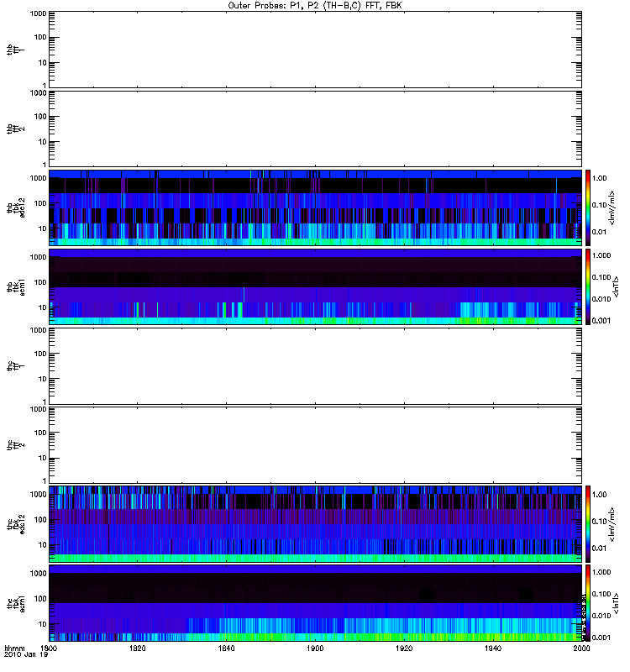Image resolution: width=630 pixels, height=672 pixels.
Task: Click the '1820' time axis label
Action: 137,648
